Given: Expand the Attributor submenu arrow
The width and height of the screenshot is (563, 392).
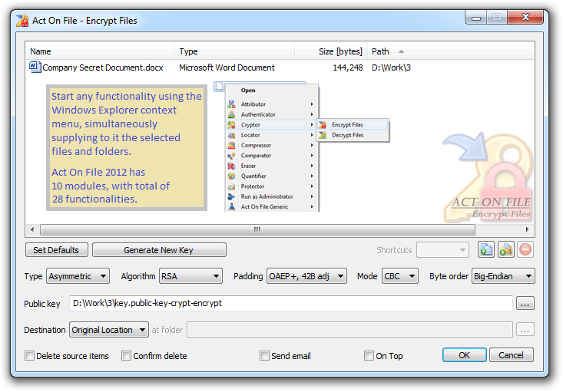Looking at the screenshot, I should pyautogui.click(x=312, y=104).
